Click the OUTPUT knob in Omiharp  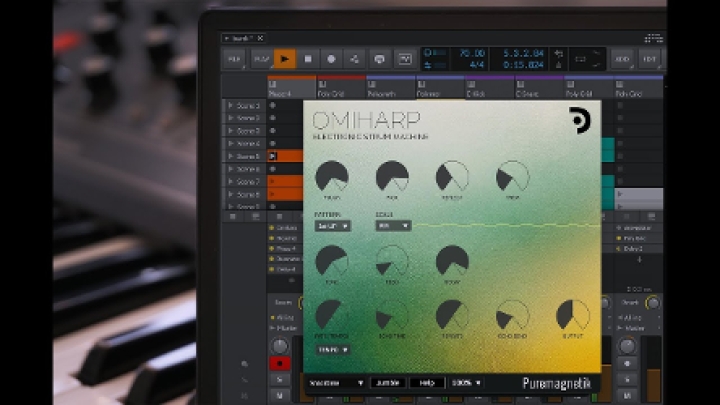[573, 315]
